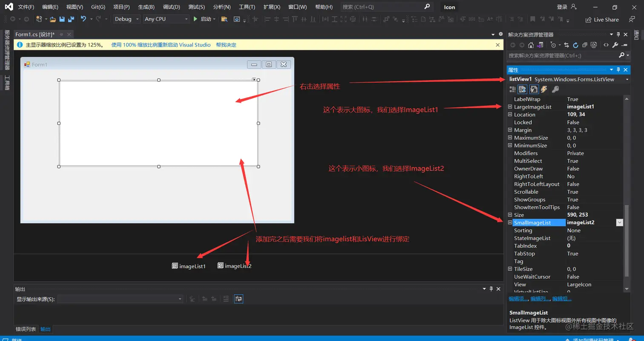The height and width of the screenshot is (341, 644).
Task: Show events with the lightning bolt icon
Action: click(x=544, y=89)
